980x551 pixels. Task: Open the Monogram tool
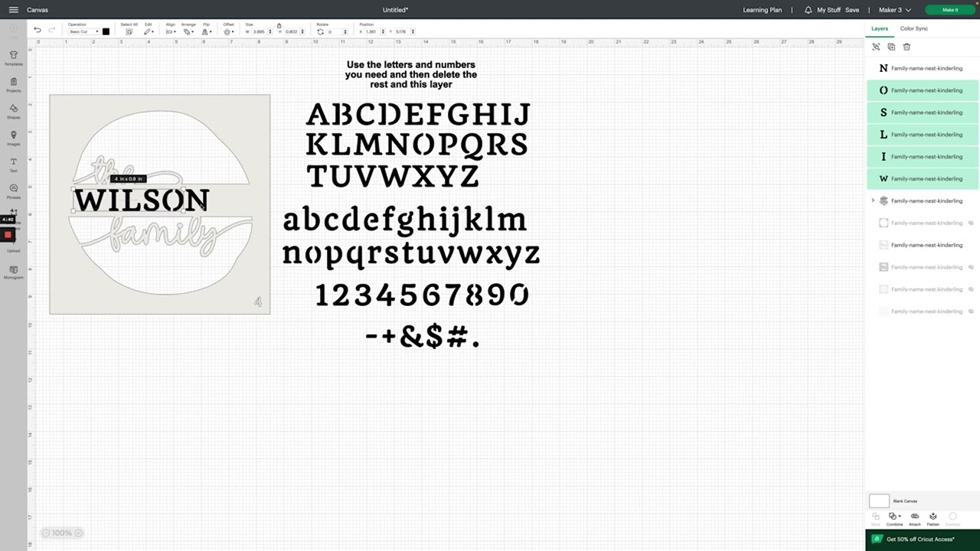pyautogui.click(x=13, y=272)
